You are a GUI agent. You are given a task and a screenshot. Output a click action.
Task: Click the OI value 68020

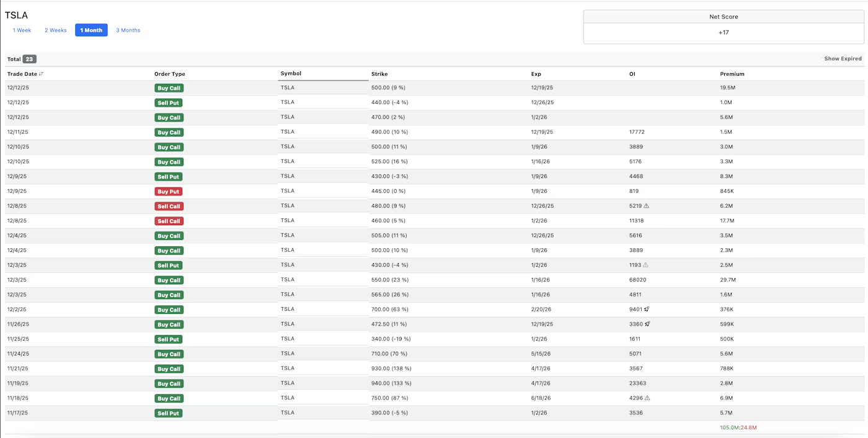638,280
